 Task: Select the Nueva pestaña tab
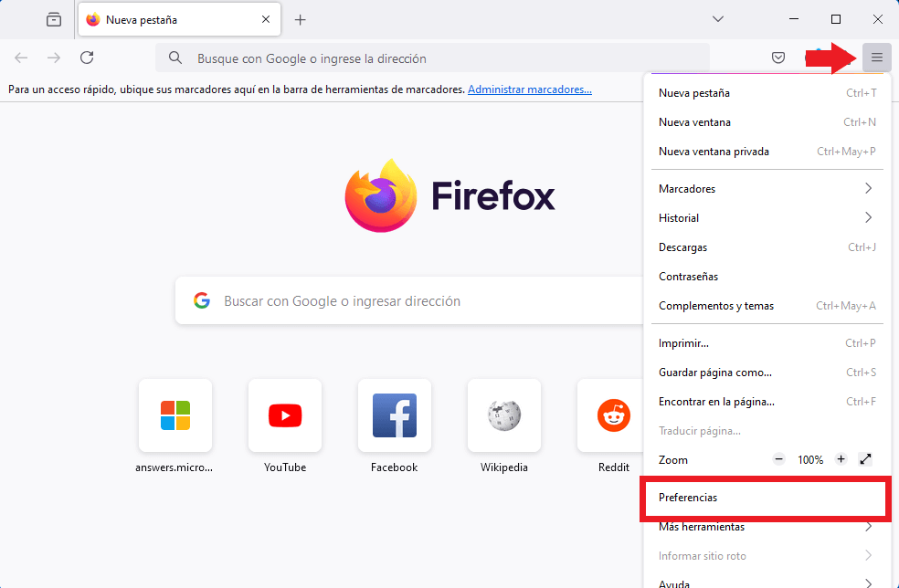179,19
